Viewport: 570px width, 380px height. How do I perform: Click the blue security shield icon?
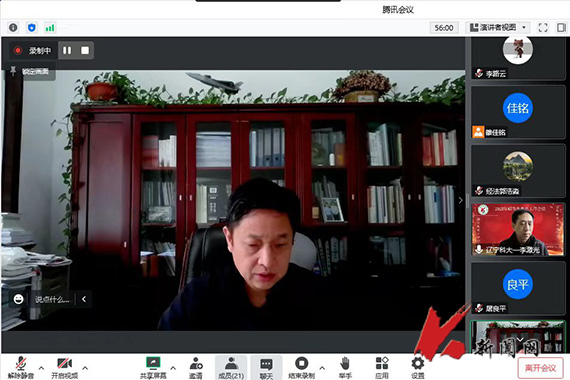point(32,28)
